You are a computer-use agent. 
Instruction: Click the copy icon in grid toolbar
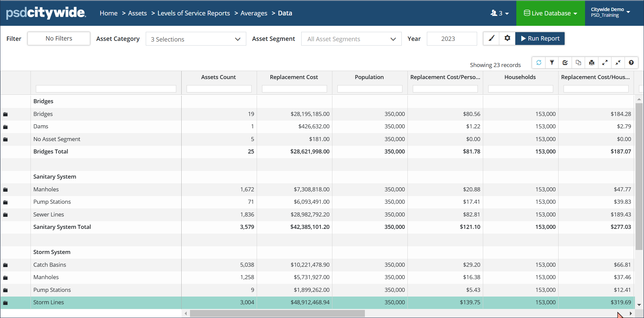[578, 63]
